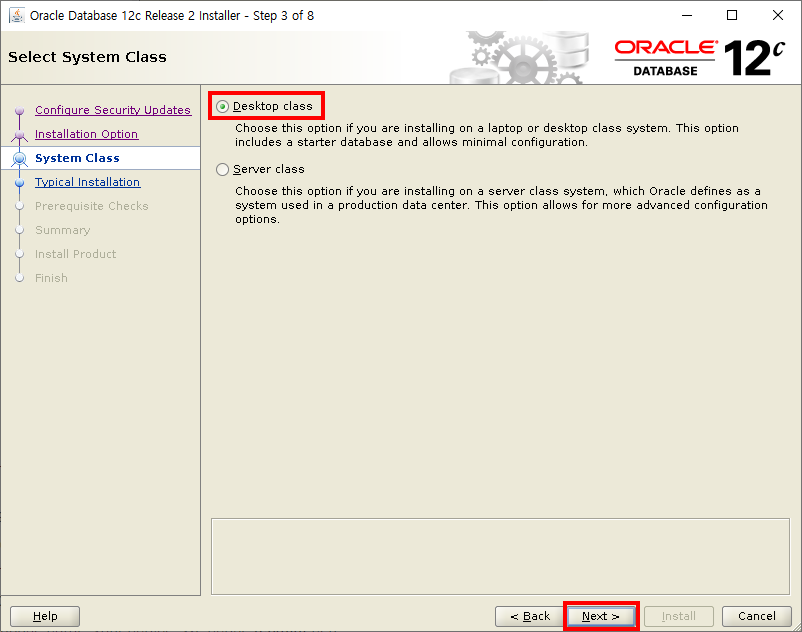Click the Oracle Database 12c logo
This screenshot has height=632, width=802.
point(699,58)
